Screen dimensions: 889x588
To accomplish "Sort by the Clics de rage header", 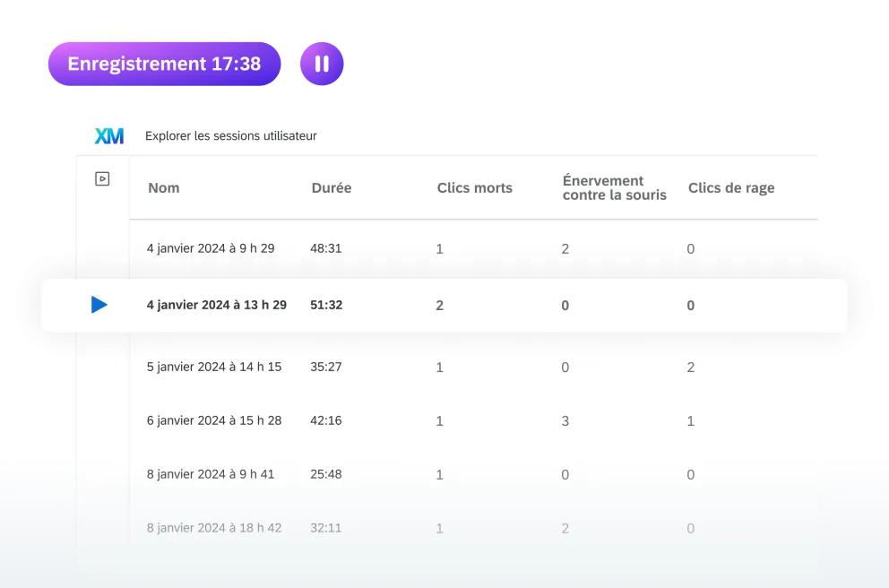I will (x=731, y=187).
